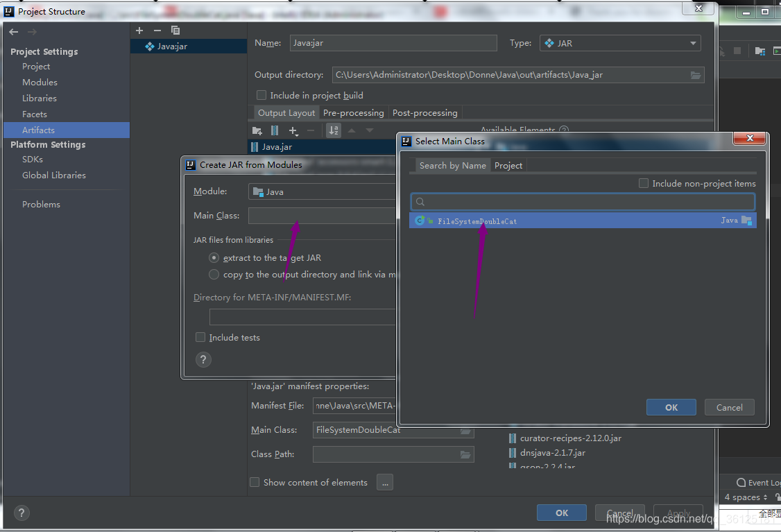This screenshot has width=781, height=532.
Task: Open Libraries settings
Action: click(40, 98)
